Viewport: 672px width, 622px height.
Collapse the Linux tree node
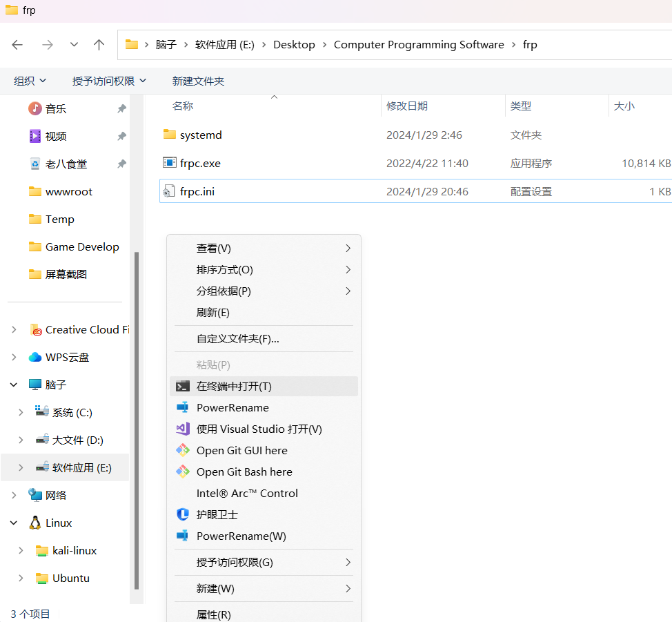point(14,523)
